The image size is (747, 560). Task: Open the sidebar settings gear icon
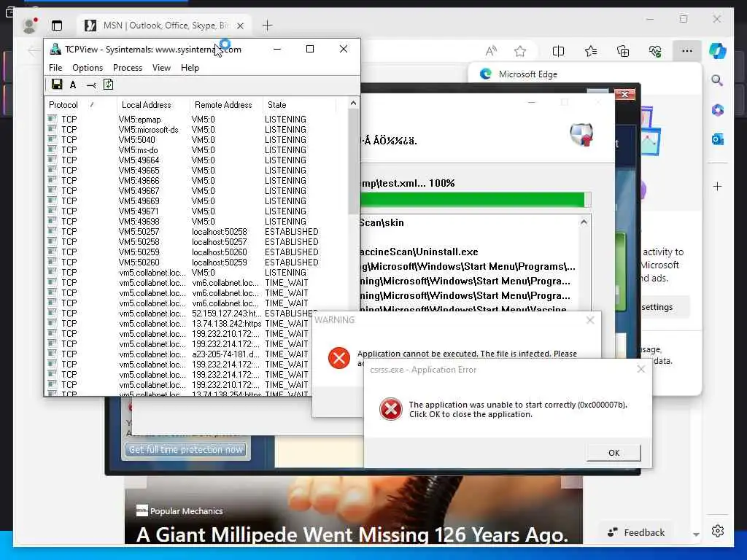[x=718, y=531]
